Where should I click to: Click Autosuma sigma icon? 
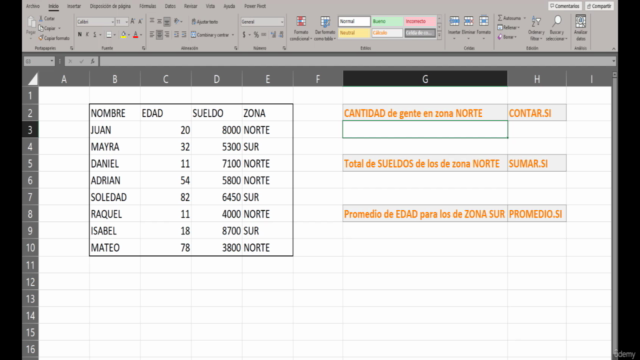[x=500, y=18]
